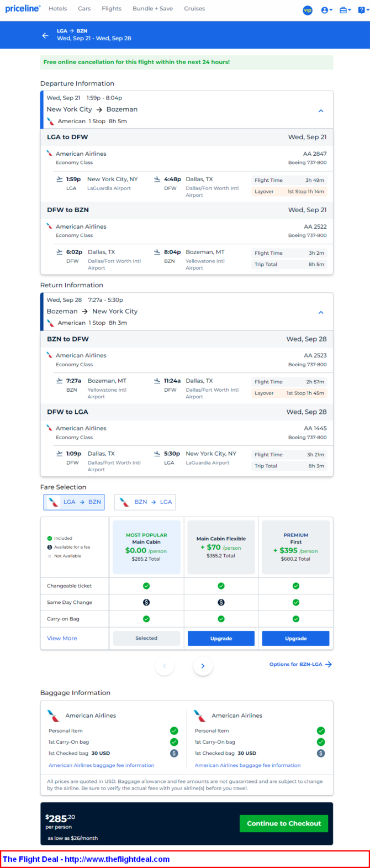Open the My Trips suitcase dropdown
This screenshot has width=370, height=868.
(345, 10)
